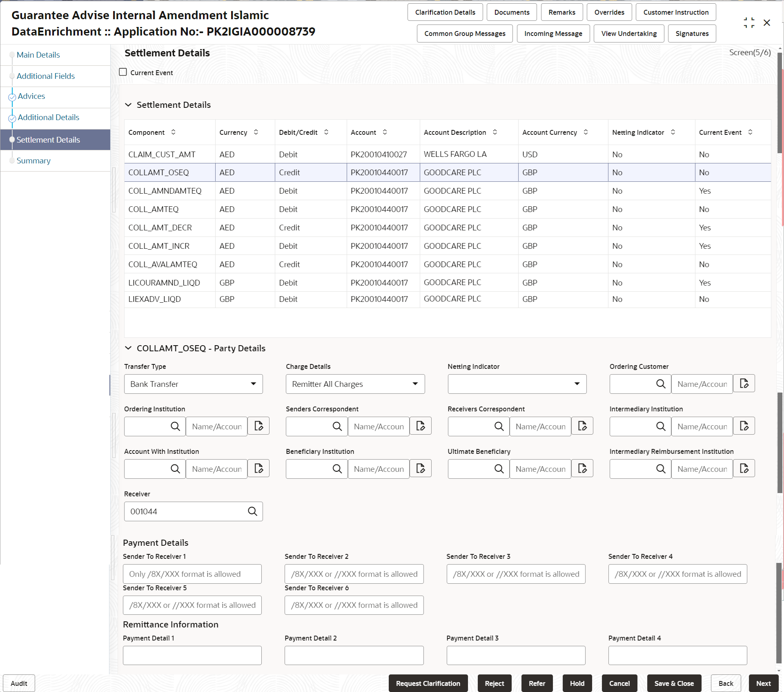
Task: Collapse the Settlement Details section
Action: pyautogui.click(x=128, y=105)
